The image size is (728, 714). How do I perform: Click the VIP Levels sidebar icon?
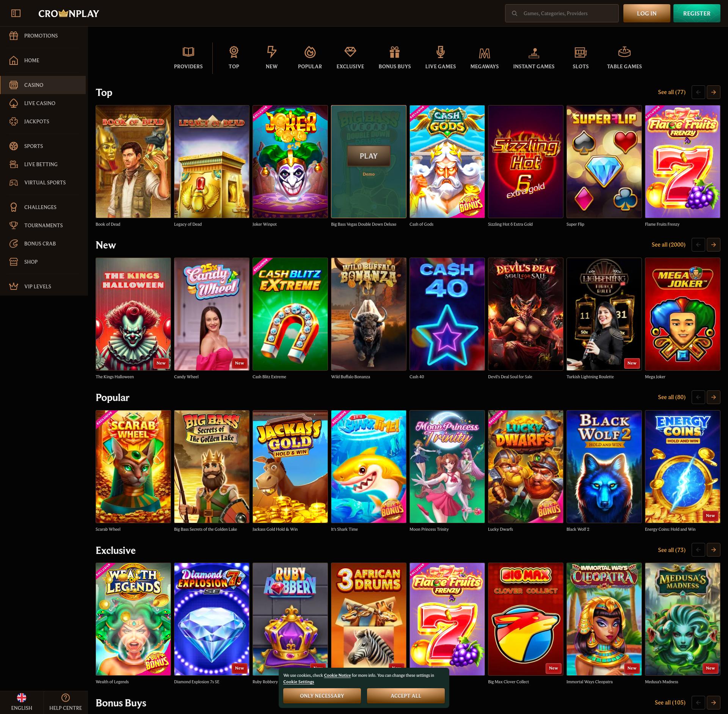(x=14, y=286)
